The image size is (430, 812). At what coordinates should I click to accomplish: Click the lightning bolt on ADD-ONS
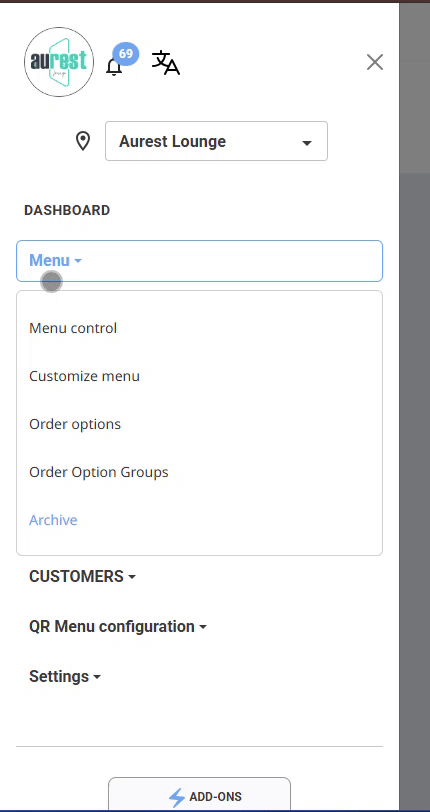coord(177,798)
